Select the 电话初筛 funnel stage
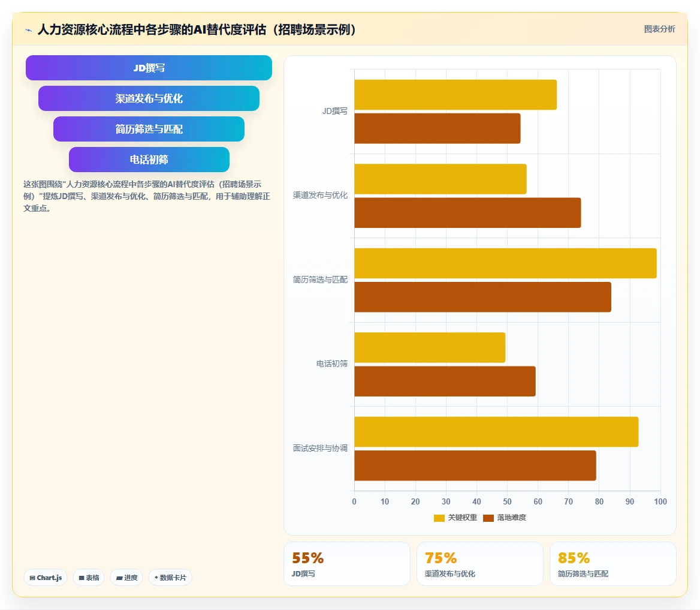 (149, 160)
